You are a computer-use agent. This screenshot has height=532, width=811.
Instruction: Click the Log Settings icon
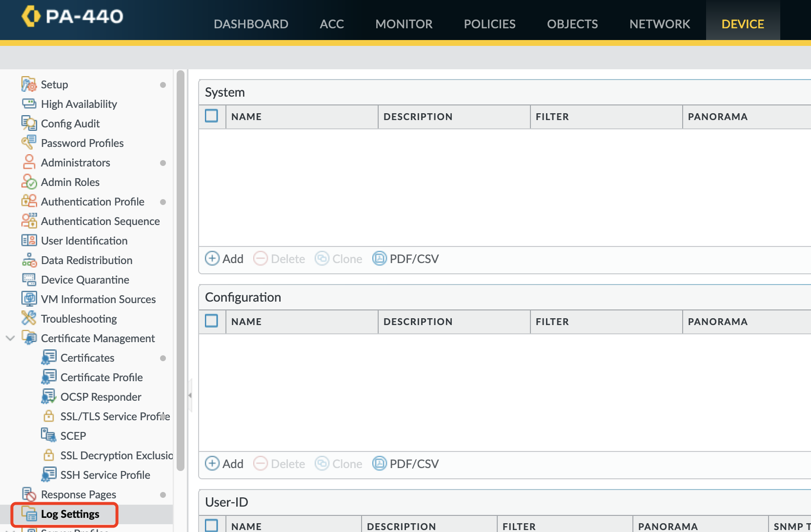(x=29, y=514)
